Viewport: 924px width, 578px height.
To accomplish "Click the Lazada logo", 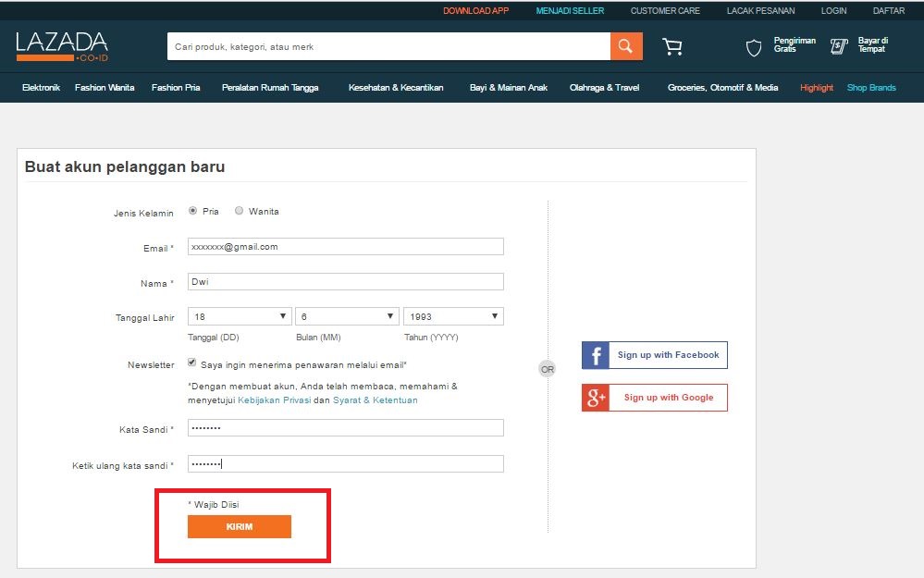I will (62, 45).
